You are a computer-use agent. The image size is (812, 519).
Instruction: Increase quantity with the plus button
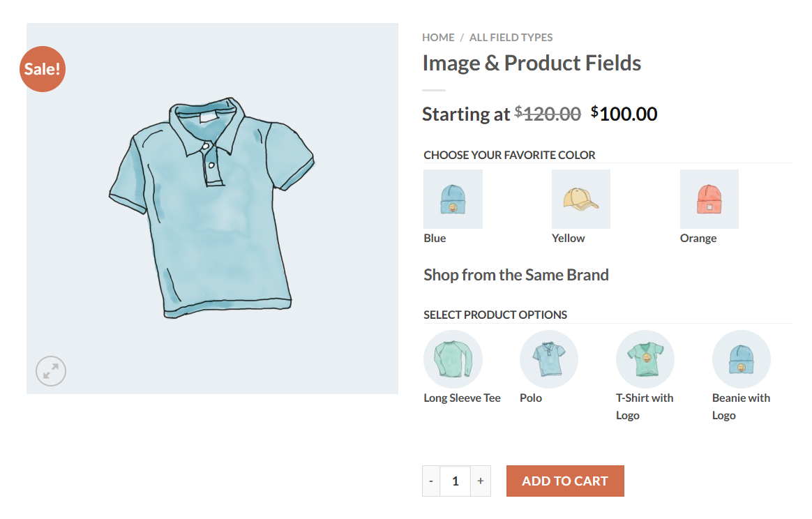pos(480,481)
